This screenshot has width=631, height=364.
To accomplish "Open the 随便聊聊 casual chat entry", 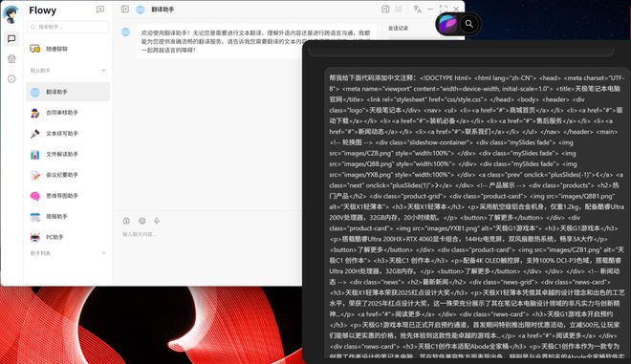I will (68, 49).
